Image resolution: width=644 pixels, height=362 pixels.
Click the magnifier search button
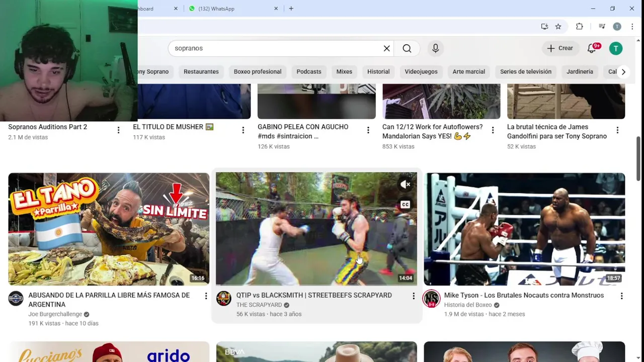click(407, 48)
